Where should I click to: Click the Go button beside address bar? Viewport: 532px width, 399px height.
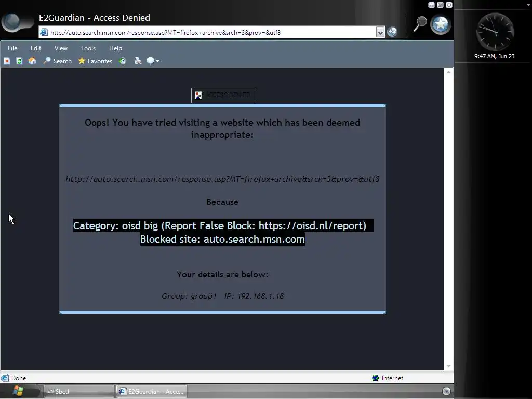392,32
